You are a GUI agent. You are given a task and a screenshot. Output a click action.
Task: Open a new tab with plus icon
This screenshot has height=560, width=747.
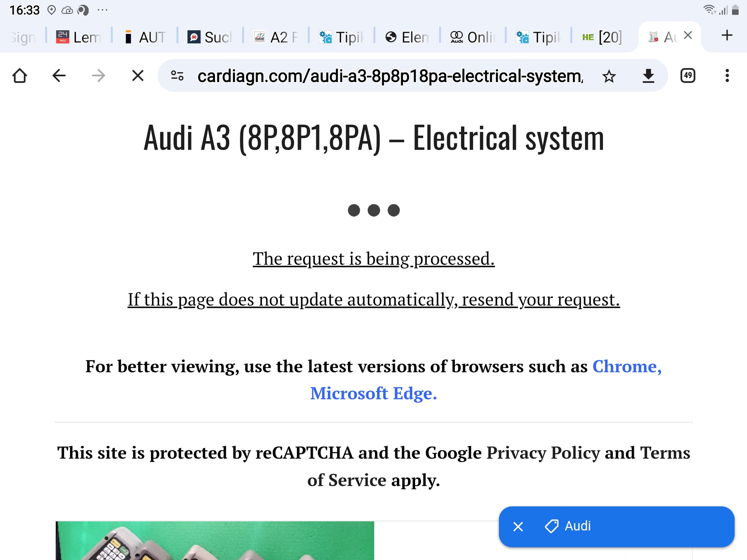(x=726, y=36)
